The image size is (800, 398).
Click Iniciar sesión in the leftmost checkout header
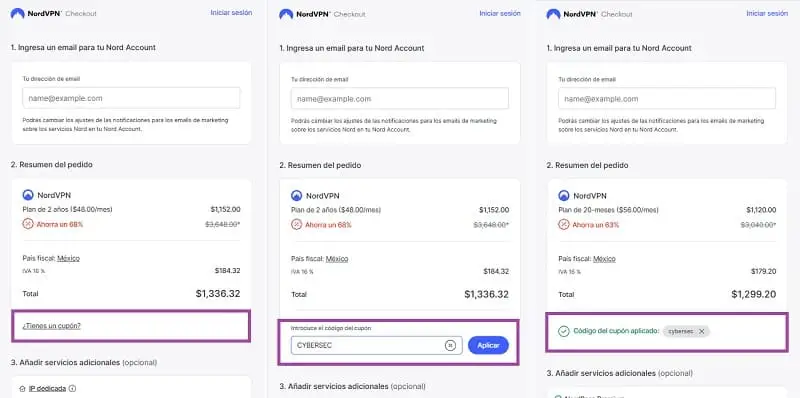pyautogui.click(x=231, y=13)
